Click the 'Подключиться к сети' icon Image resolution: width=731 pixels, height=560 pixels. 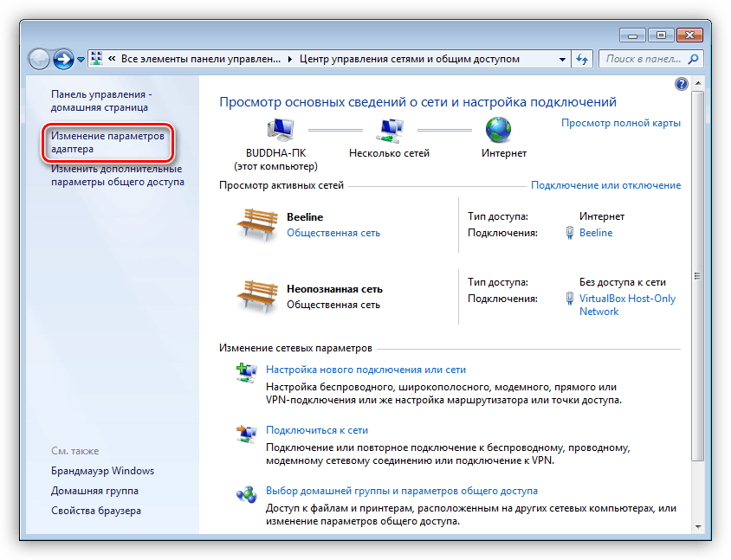coord(246,434)
